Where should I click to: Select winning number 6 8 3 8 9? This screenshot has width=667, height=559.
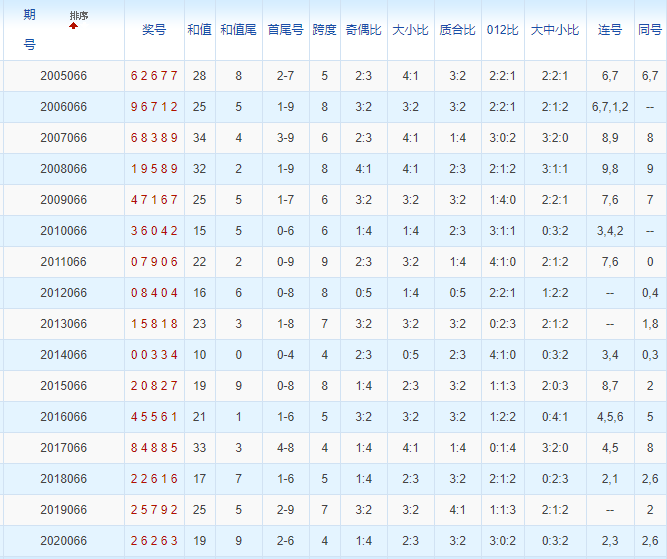[x=154, y=138]
